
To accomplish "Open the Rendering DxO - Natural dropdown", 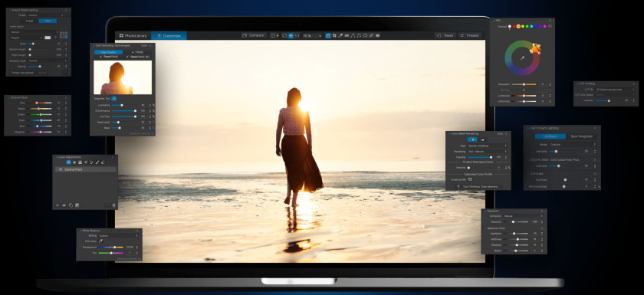I will [488, 152].
